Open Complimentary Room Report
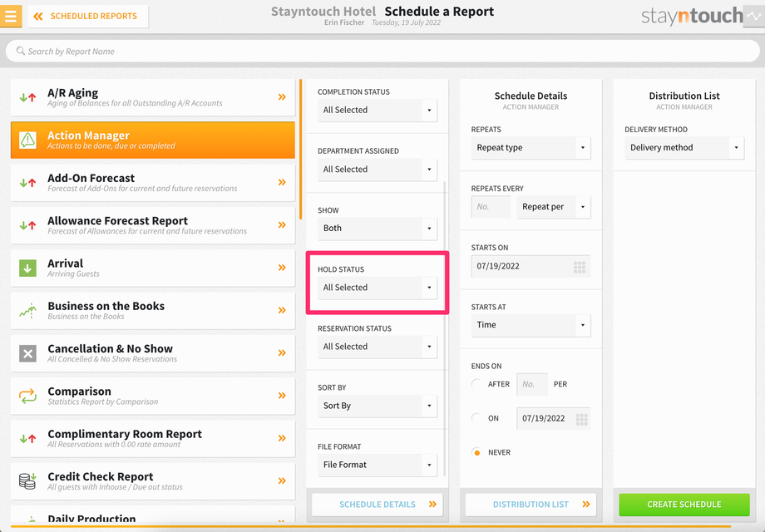 (153, 438)
